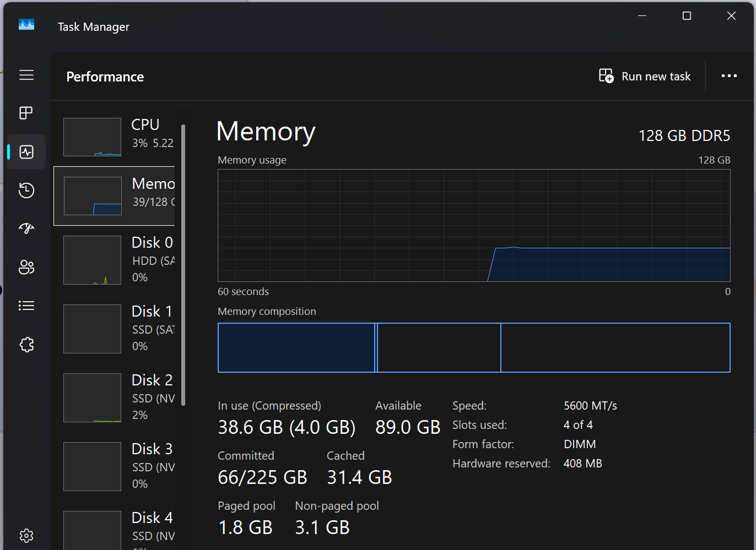Click the Disk 0 mini graph thumbnail
Image resolution: width=756 pixels, height=550 pixels.
coord(93,260)
